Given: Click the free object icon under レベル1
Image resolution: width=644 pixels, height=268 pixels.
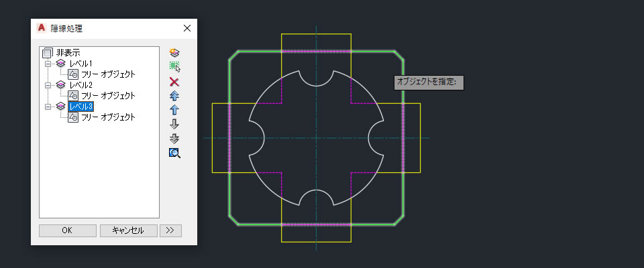Looking at the screenshot, I should (73, 74).
